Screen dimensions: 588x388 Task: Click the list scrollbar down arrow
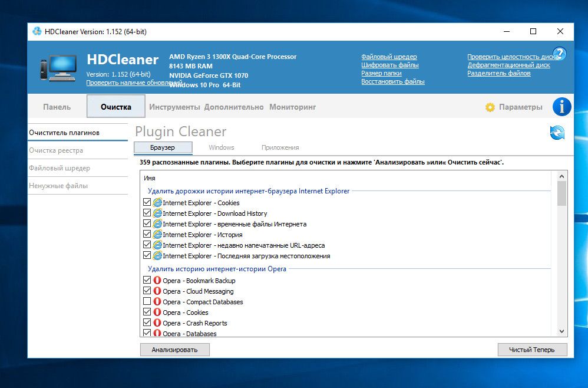561,331
